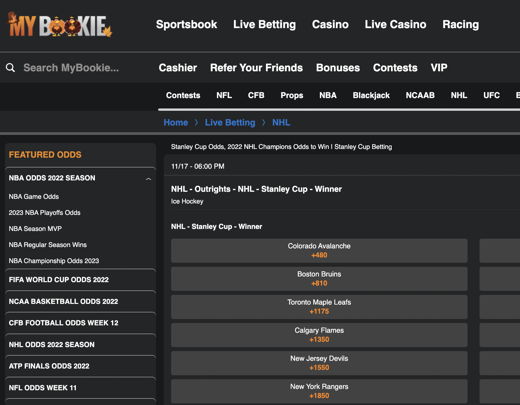Focus the Search MyBookie field
The image size is (520, 405).
tap(71, 68)
